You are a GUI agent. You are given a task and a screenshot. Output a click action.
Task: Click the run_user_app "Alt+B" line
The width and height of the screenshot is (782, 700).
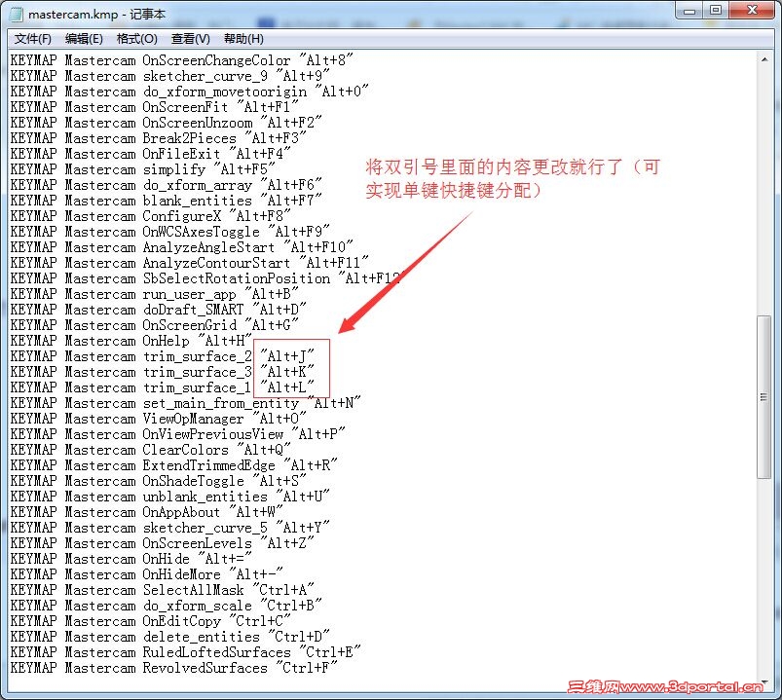pos(155,294)
